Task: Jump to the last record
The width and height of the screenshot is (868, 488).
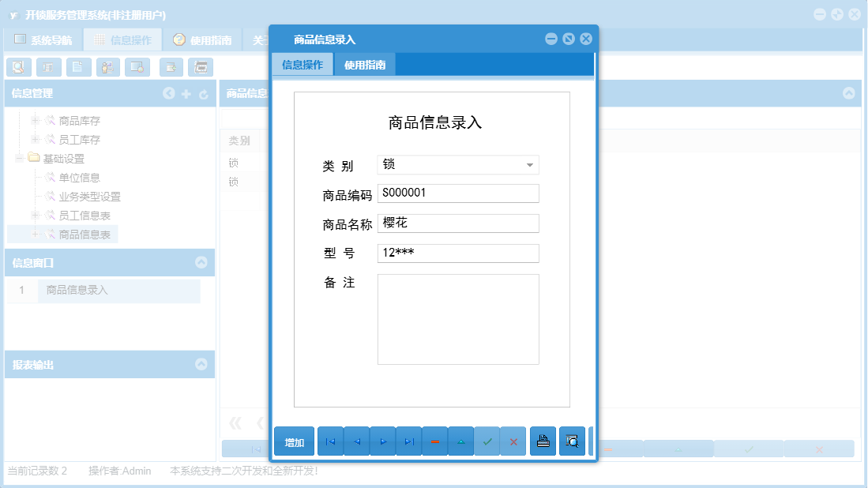Action: 408,441
